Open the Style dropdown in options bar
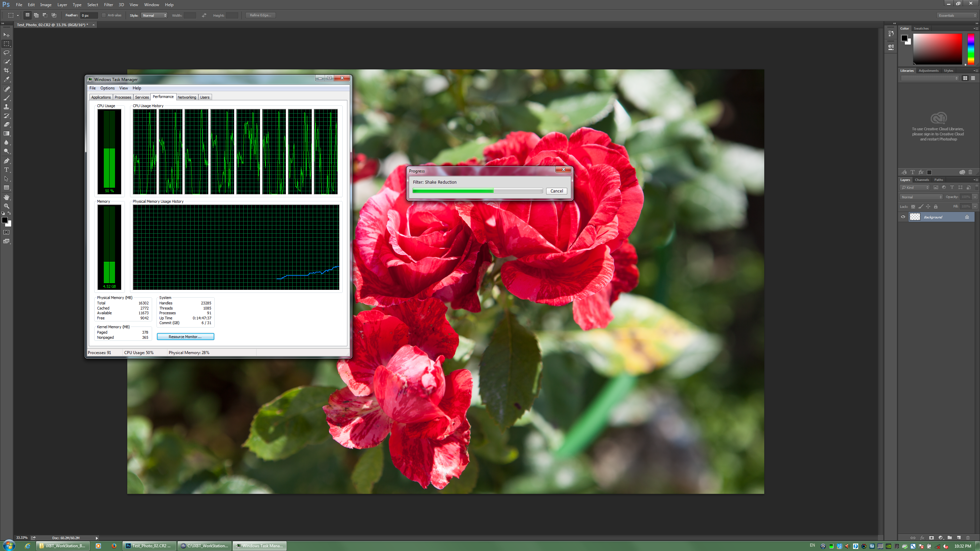 point(154,15)
